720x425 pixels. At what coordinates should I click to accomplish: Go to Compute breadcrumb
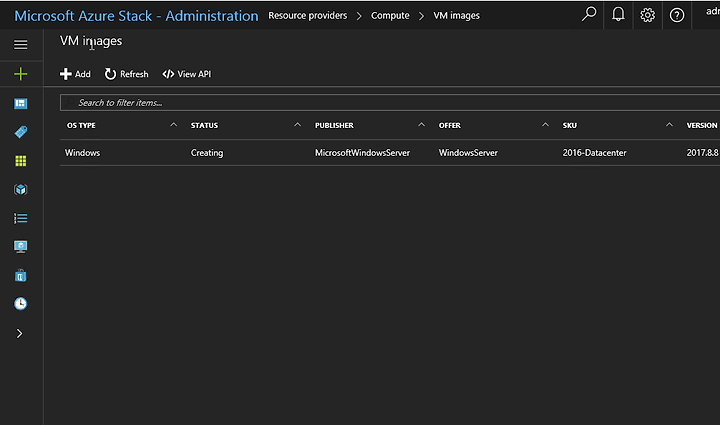pos(390,16)
